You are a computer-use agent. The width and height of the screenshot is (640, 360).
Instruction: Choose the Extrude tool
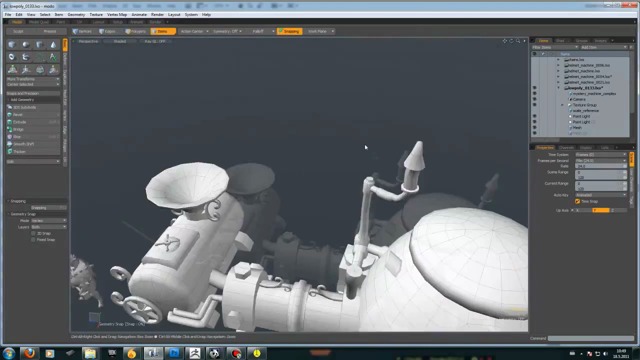[33, 122]
